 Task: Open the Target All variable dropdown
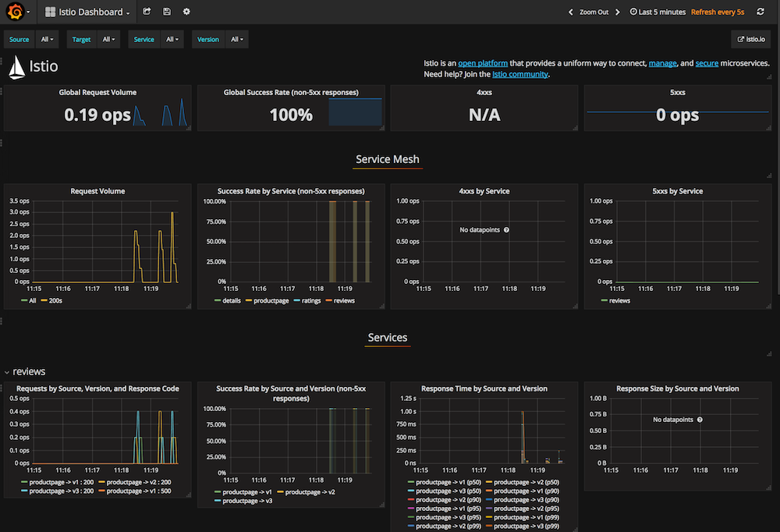[x=108, y=39]
